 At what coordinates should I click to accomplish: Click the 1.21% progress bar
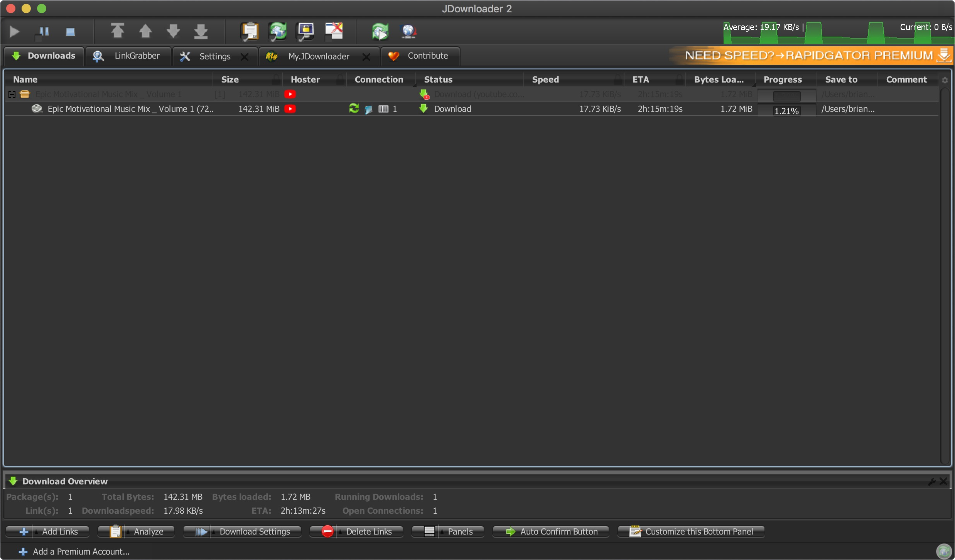pos(787,110)
